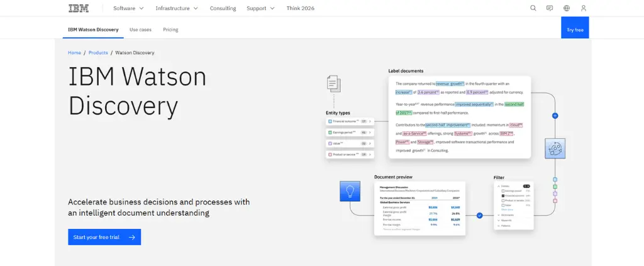Select the IBM Watson Discovery tab
This screenshot has height=266, width=644.
click(93, 30)
